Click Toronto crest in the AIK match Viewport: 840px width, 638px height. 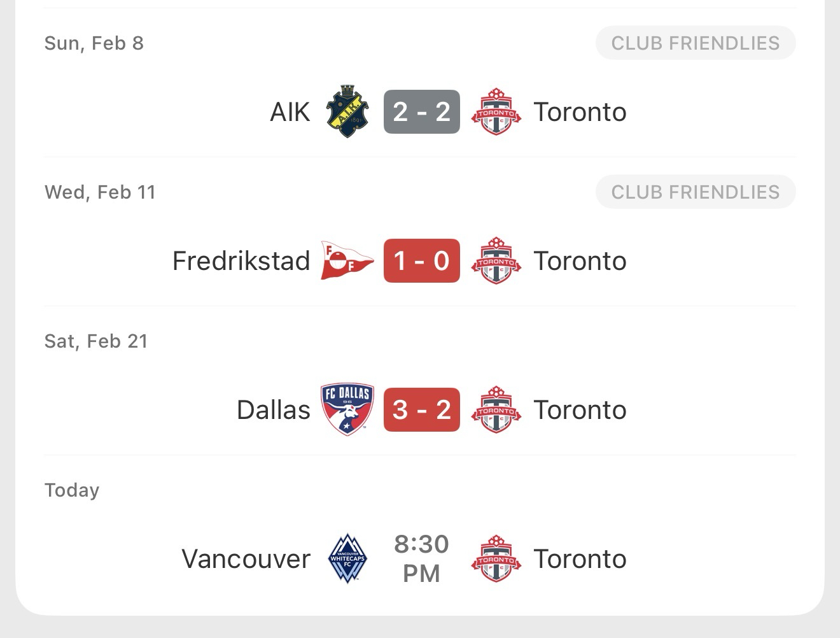pos(496,111)
